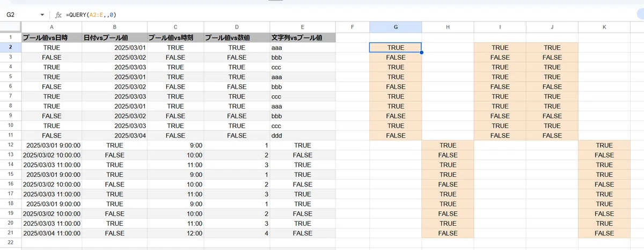Select highlighted column G header
Image resolution: width=644 pixels, height=250 pixels.
[396, 27]
